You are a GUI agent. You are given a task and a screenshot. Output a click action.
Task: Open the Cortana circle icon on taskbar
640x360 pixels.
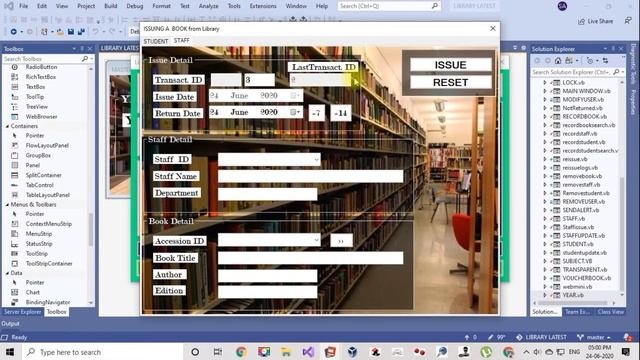point(195,352)
